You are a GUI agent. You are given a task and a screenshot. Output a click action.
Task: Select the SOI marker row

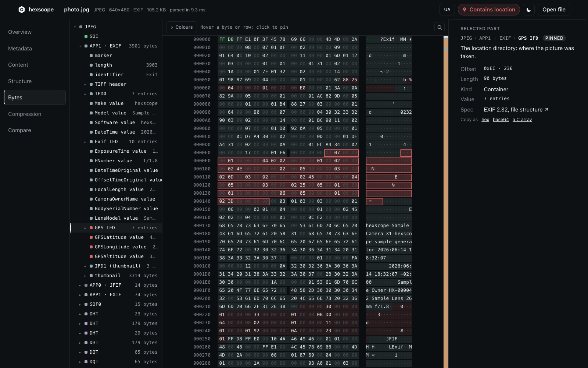(116, 36)
